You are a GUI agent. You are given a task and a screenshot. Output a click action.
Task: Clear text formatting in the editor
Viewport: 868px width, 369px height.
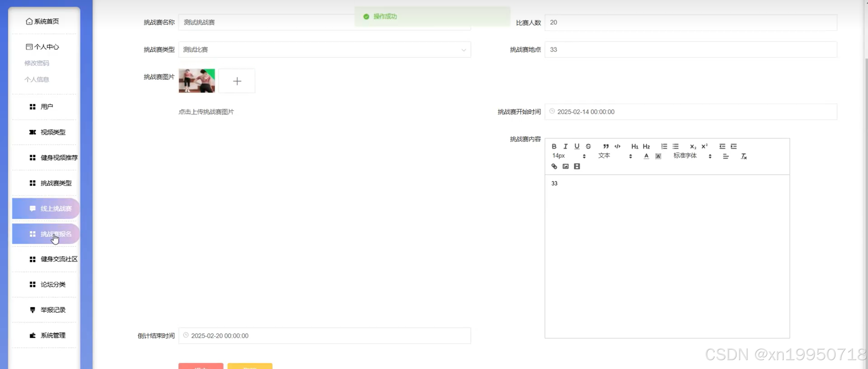pyautogui.click(x=744, y=156)
